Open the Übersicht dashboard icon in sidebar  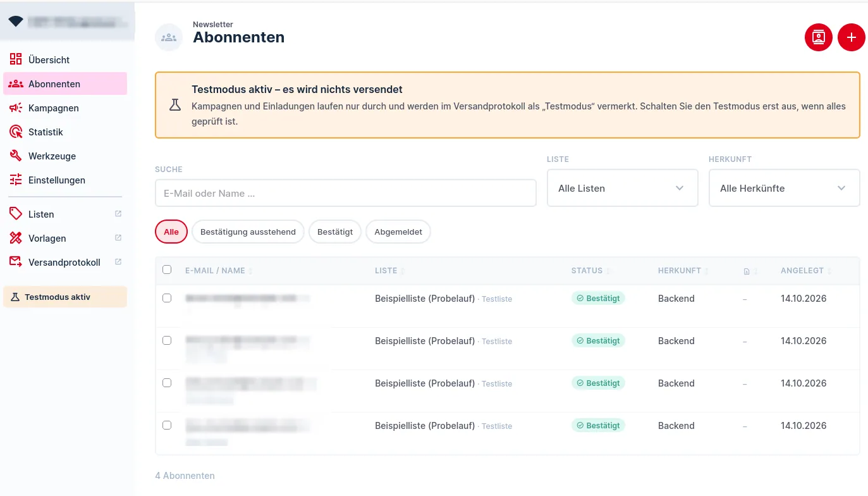click(16, 59)
